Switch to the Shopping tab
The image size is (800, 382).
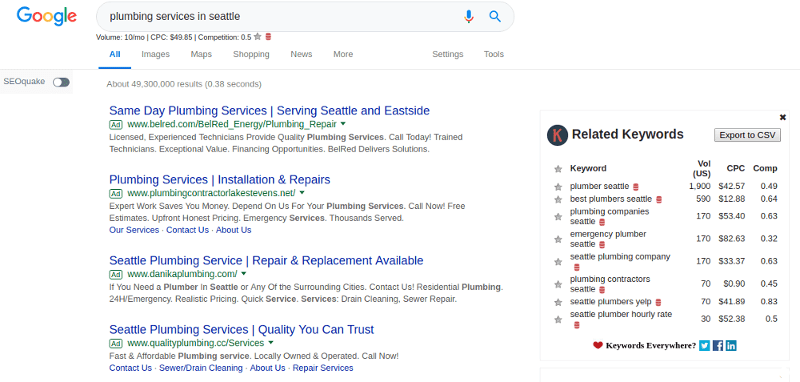pos(251,54)
